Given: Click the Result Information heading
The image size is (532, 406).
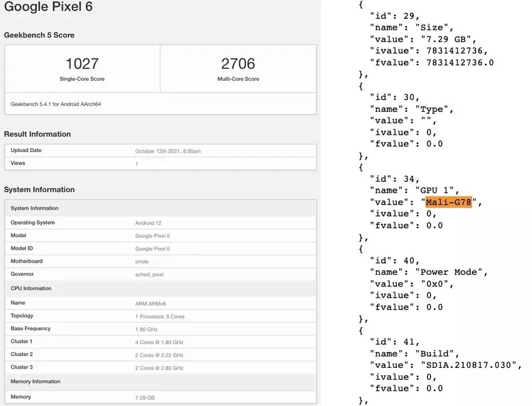Looking at the screenshot, I should pos(38,134).
